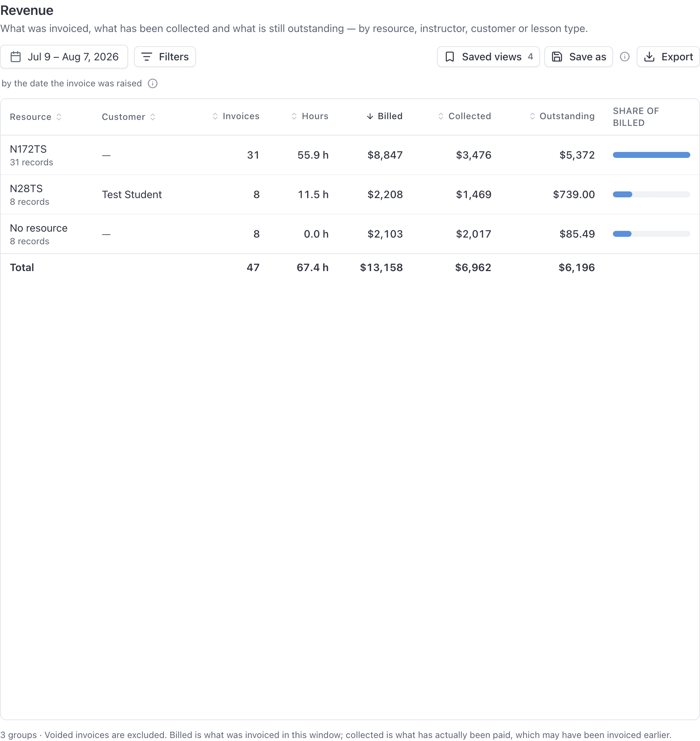Click the $739.00 outstanding amount
700x741 pixels.
point(574,194)
